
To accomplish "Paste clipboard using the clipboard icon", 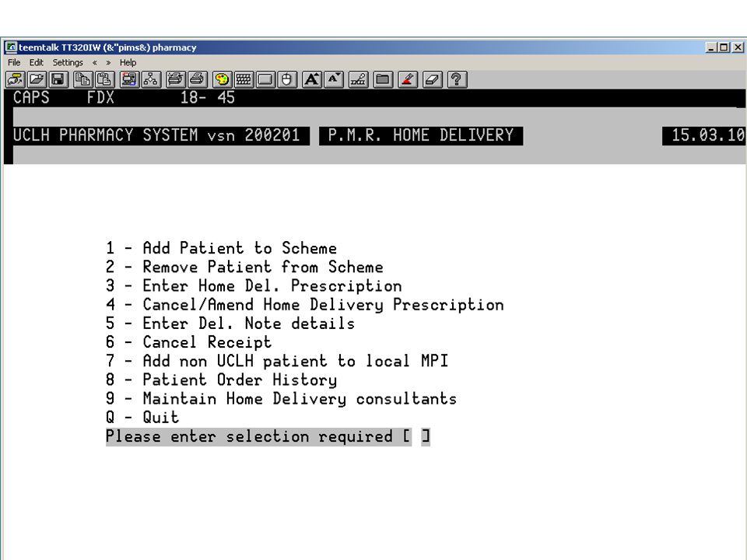I will [105, 79].
